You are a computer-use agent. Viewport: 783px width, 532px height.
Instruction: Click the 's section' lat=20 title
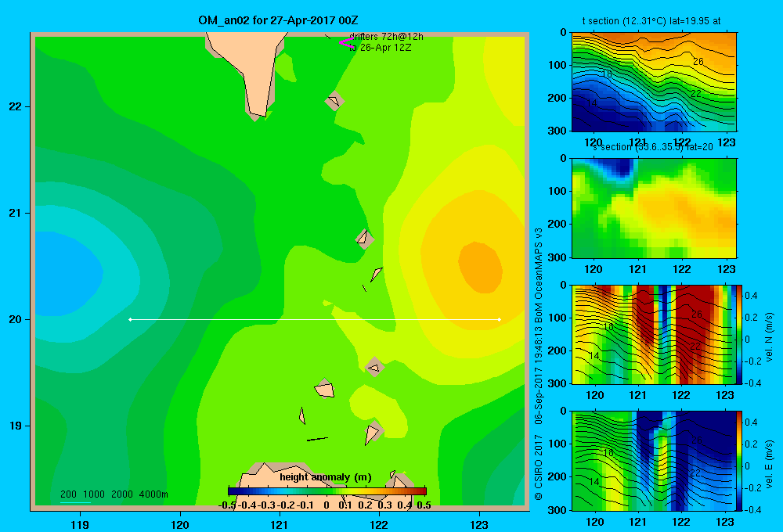click(653, 147)
